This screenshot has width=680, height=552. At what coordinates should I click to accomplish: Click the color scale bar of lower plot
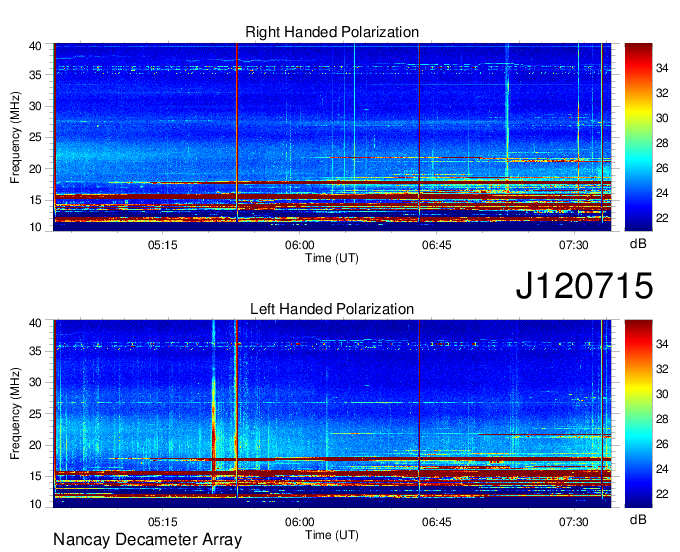point(638,414)
